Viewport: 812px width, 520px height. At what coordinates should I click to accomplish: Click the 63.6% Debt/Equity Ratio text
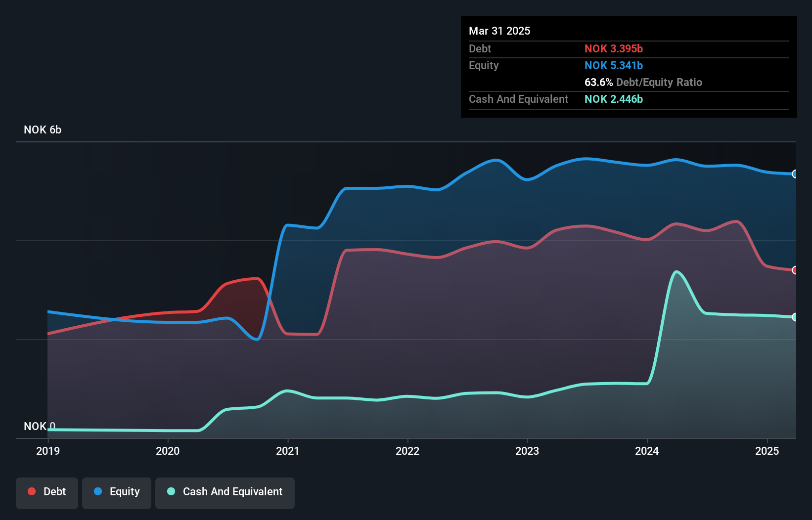tap(643, 82)
